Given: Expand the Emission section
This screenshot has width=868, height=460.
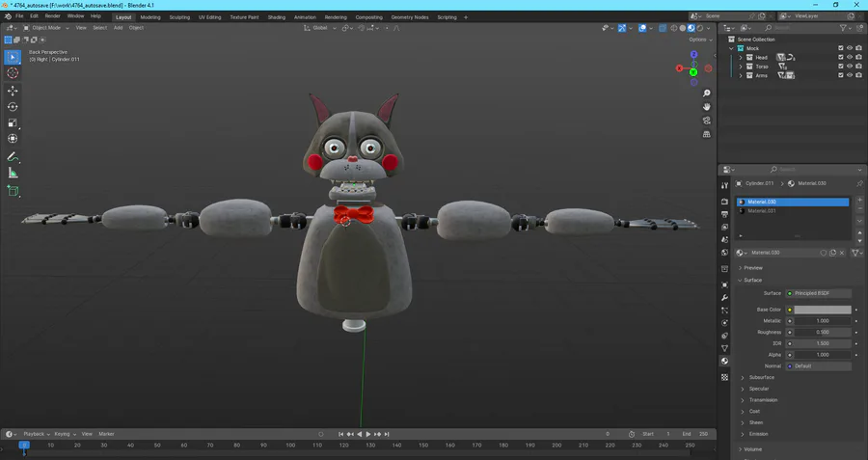Looking at the screenshot, I should 758,434.
